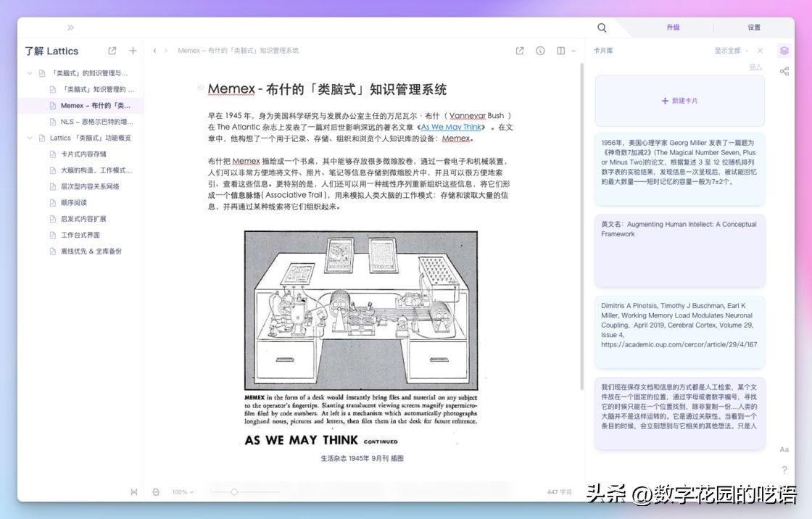Click the file icon beside 工作台式界面

(52, 235)
